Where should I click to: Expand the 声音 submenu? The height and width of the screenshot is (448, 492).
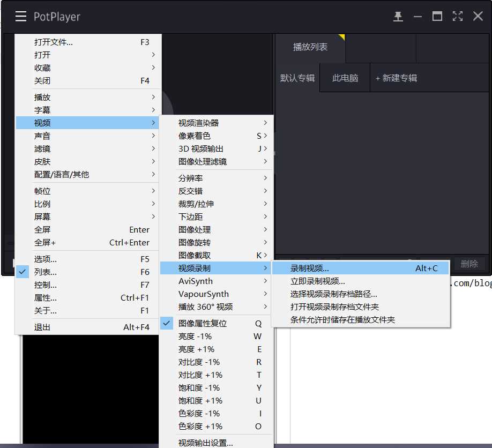pyautogui.click(x=87, y=136)
